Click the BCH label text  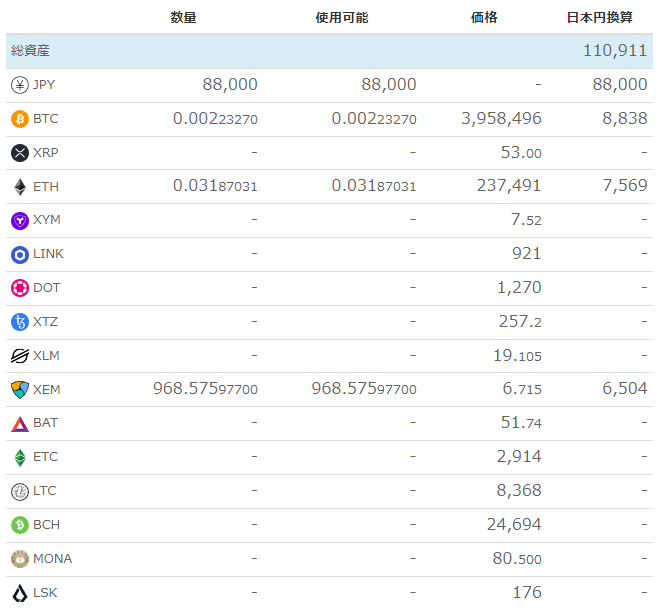(46, 525)
